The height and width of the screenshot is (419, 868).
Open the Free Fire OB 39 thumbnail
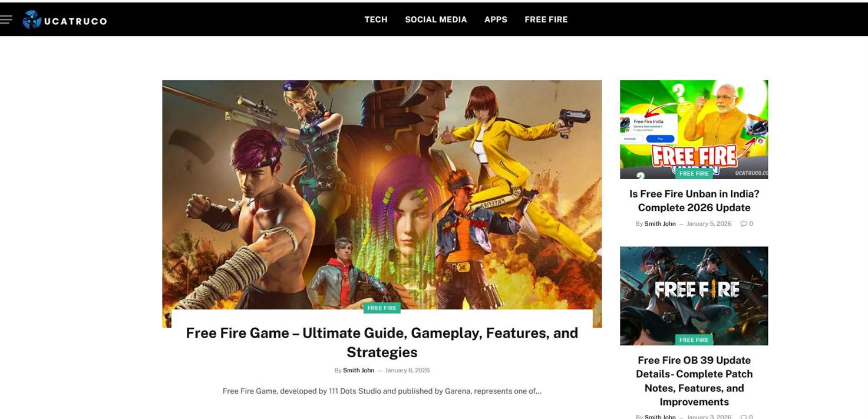tap(694, 296)
